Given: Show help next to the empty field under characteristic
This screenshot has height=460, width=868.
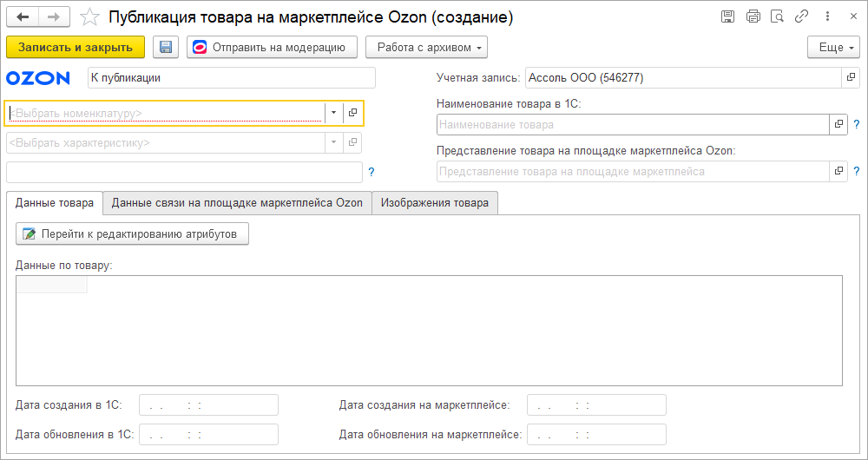Looking at the screenshot, I should coord(372,172).
